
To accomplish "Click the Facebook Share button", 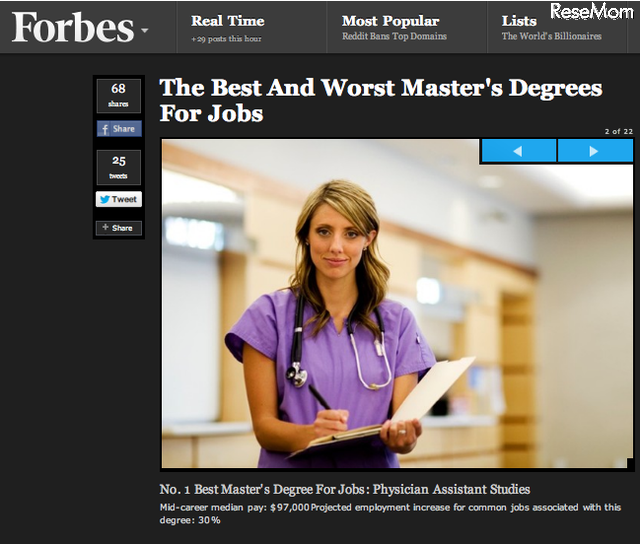I will point(119,129).
